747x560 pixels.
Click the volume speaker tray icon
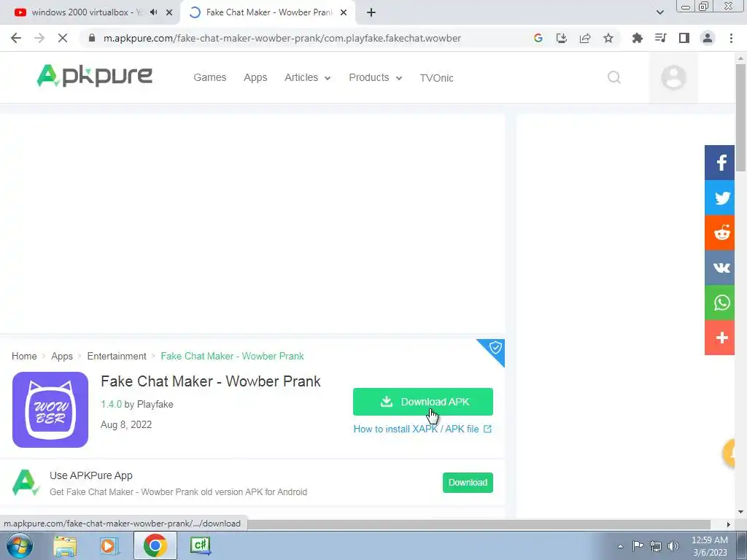(x=673, y=546)
